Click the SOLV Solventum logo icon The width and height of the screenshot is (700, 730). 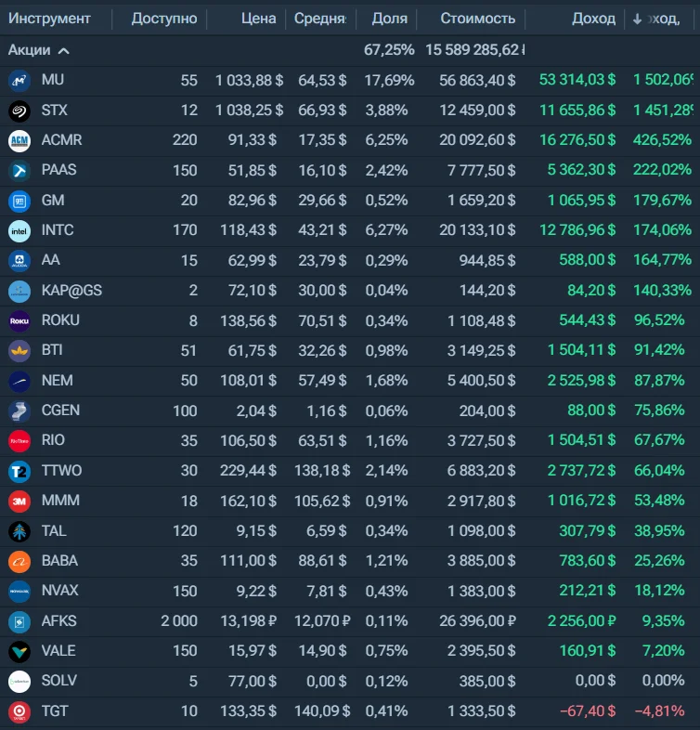pyautogui.click(x=19, y=682)
